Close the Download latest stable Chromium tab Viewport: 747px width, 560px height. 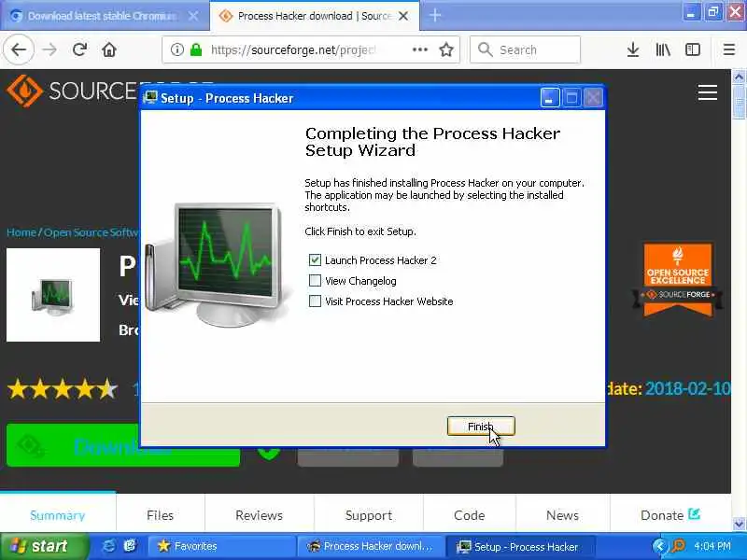193,16
